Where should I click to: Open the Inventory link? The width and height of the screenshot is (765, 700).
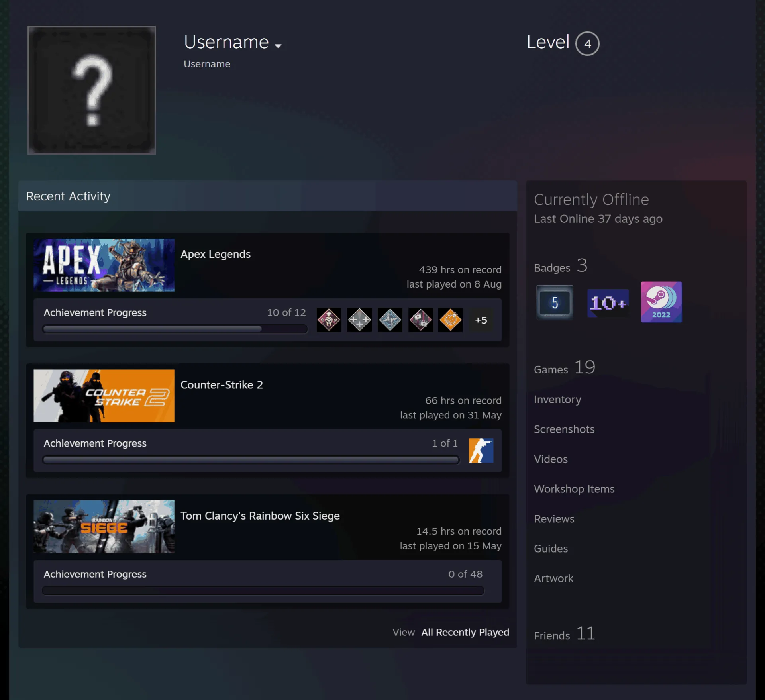click(x=557, y=399)
